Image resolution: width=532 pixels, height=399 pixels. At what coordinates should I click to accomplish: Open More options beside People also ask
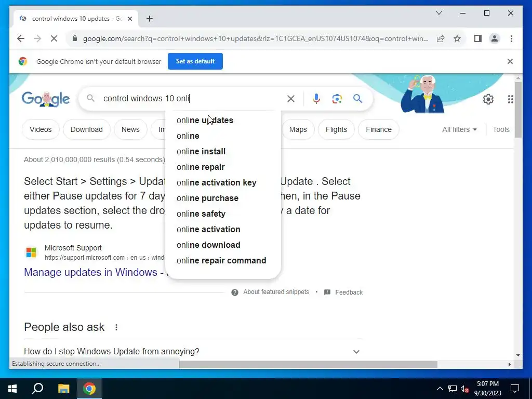point(116,327)
